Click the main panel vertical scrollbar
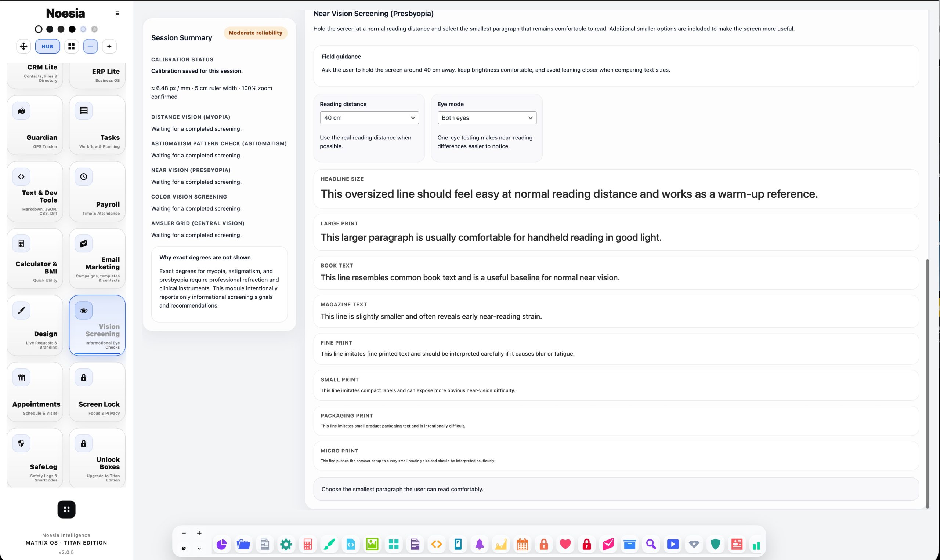This screenshot has width=940, height=560. pos(927,383)
